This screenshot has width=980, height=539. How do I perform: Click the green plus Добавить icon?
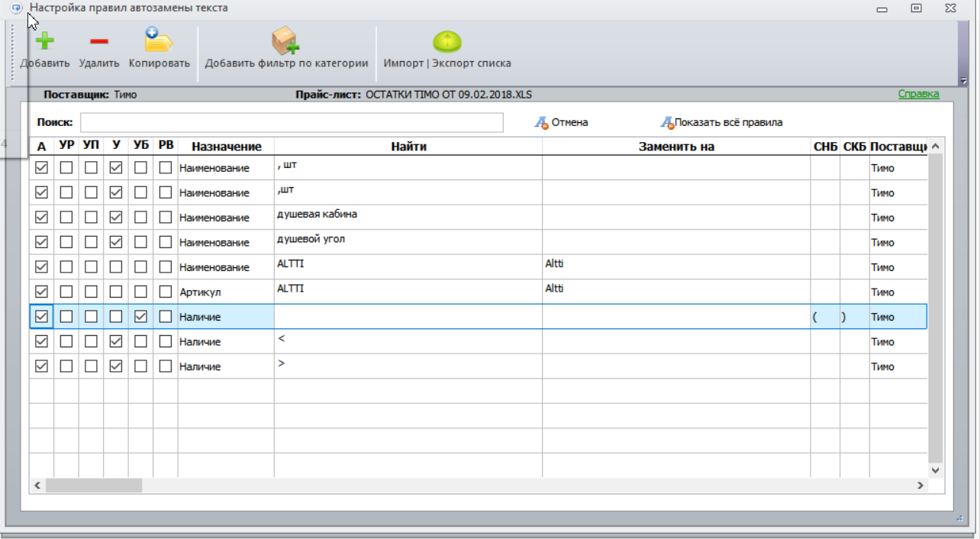pos(44,40)
